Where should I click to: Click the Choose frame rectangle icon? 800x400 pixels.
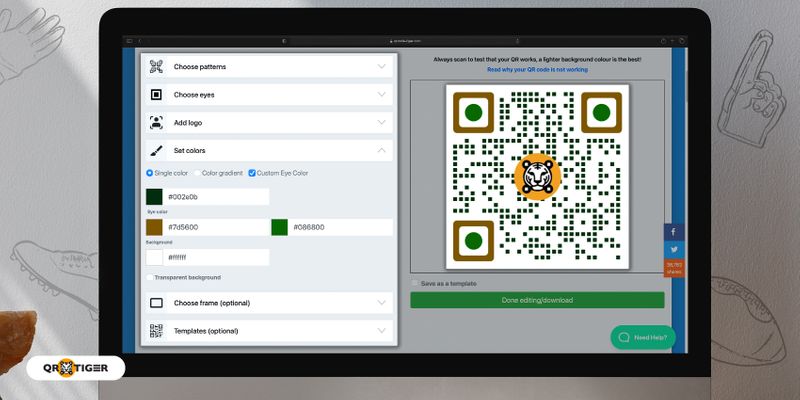click(x=156, y=303)
